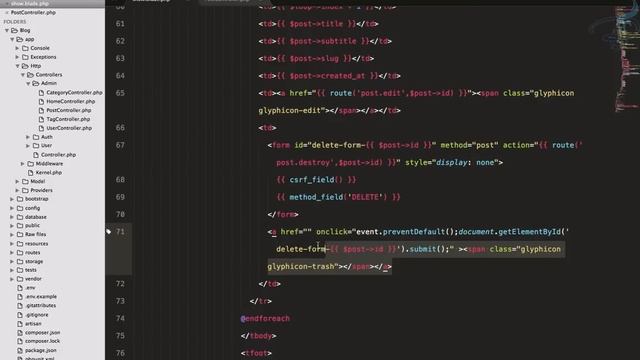Collapse the Controllers folder arrow
The image size is (640, 360).
point(23,75)
